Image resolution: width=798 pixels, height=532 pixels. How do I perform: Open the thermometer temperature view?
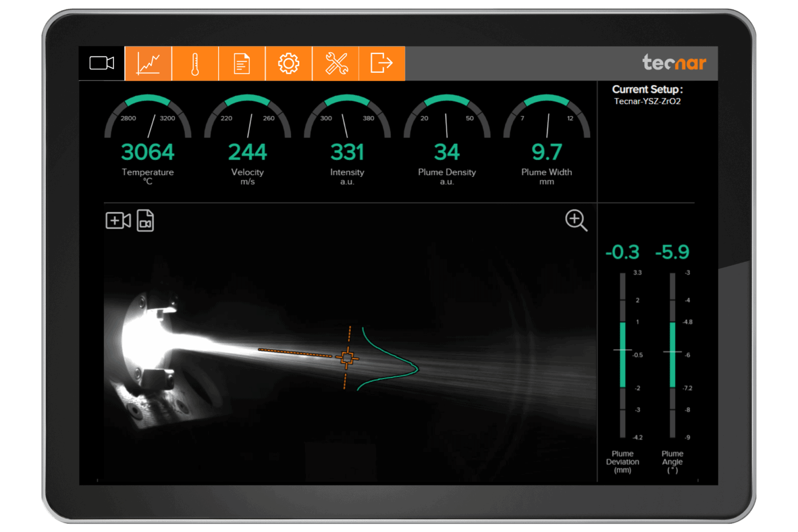195,63
